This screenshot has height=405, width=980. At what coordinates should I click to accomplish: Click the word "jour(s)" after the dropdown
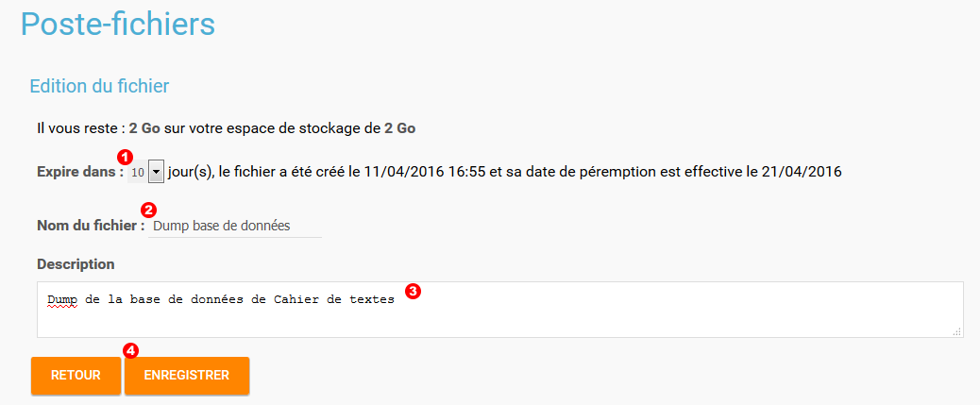click(x=191, y=173)
